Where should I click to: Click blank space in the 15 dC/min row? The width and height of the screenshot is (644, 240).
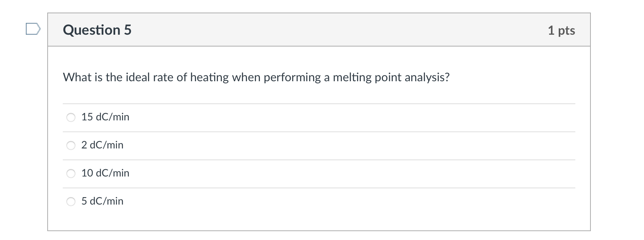(x=332, y=117)
